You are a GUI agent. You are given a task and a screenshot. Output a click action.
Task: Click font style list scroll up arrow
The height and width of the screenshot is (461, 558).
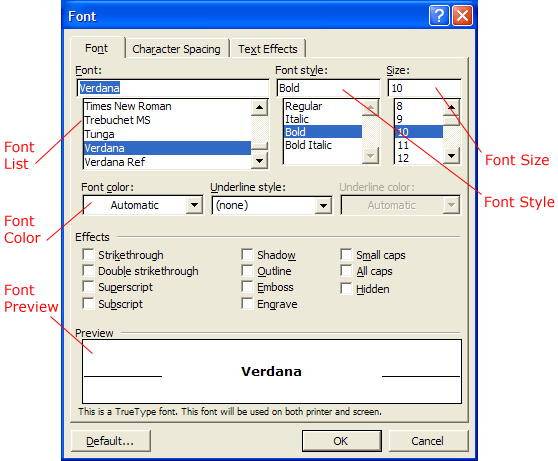pyautogui.click(x=370, y=107)
